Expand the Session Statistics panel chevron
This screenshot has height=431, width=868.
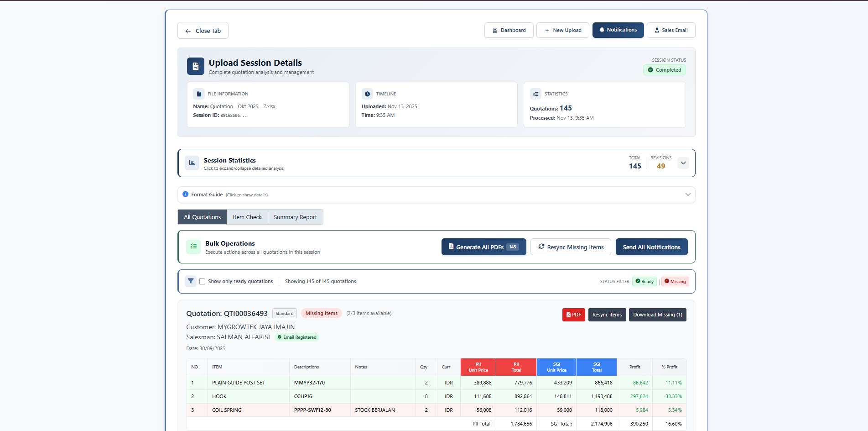click(x=683, y=163)
